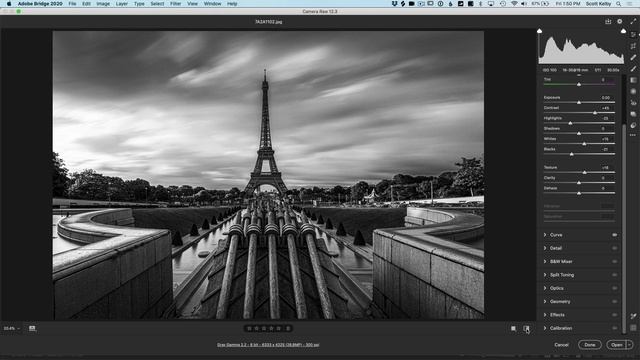Open the zoom level dropdown
This screenshot has height=360, width=640.
11,328
